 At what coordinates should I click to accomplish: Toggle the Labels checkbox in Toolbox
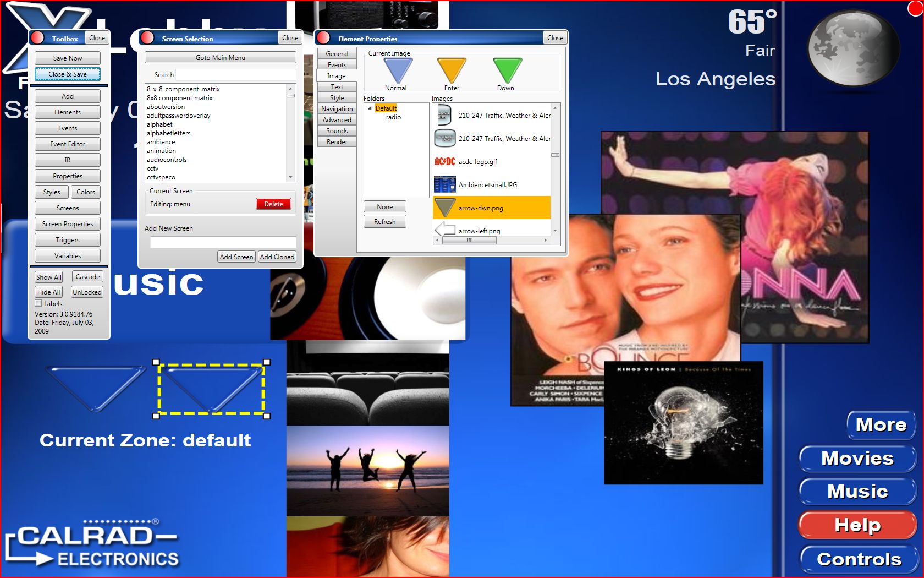(38, 303)
